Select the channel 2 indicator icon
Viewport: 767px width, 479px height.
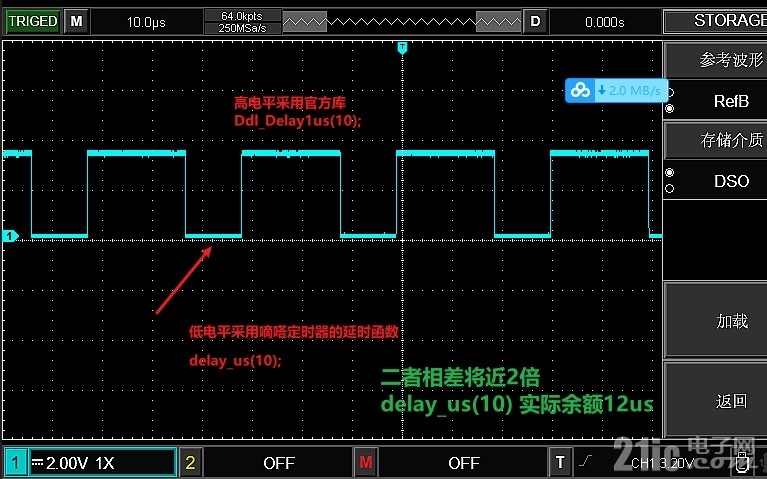190,462
